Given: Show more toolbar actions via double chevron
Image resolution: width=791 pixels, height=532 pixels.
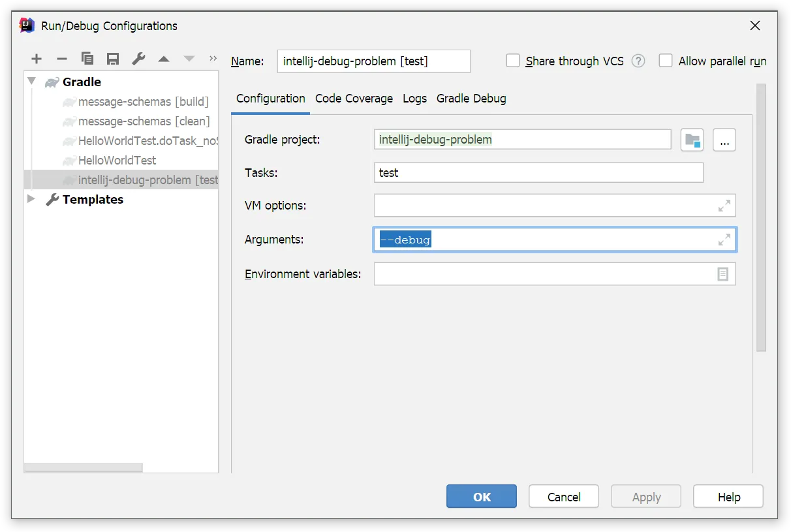Looking at the screenshot, I should (x=213, y=59).
